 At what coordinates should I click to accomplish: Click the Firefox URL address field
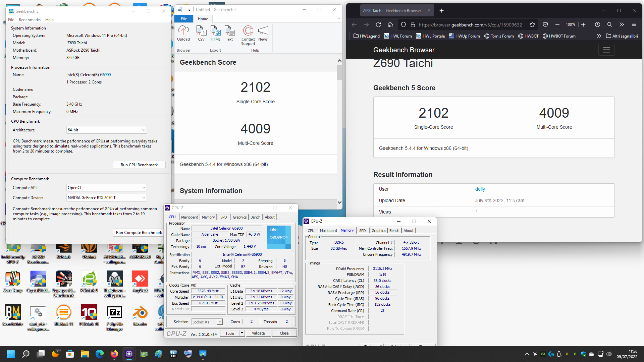coord(471,24)
